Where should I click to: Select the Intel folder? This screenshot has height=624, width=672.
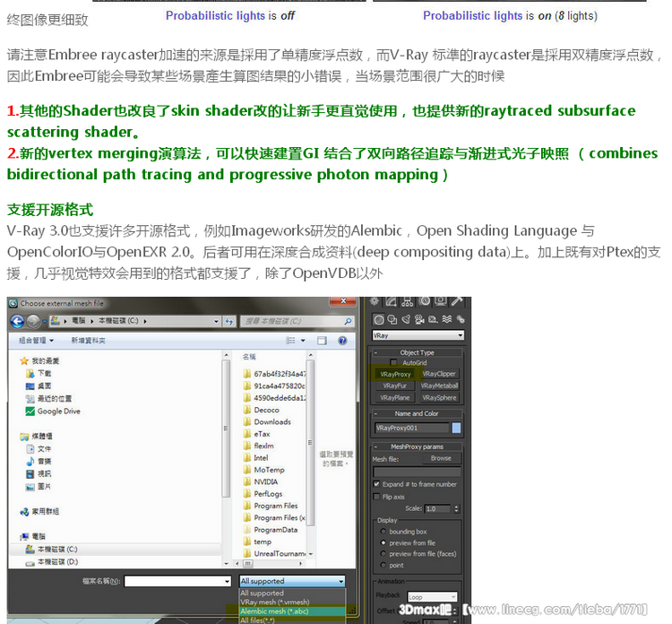point(256,458)
